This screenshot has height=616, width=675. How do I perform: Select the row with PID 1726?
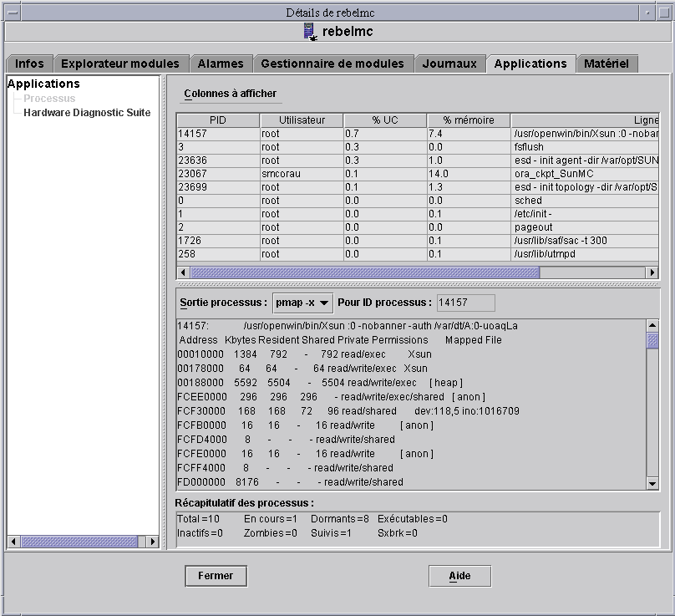click(418, 241)
